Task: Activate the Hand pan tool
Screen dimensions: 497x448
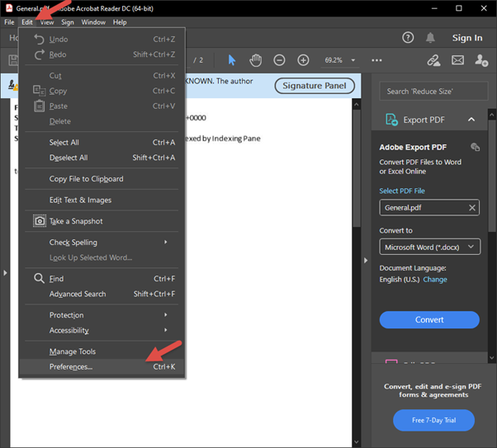Action: 255,60
